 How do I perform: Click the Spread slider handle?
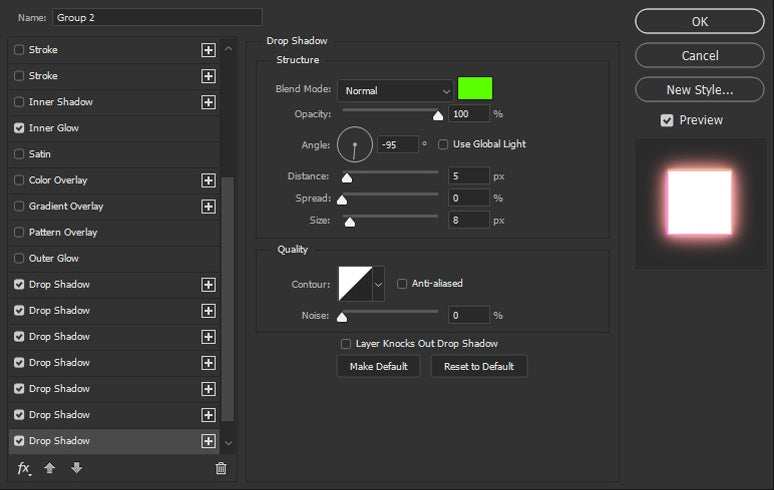(x=342, y=200)
